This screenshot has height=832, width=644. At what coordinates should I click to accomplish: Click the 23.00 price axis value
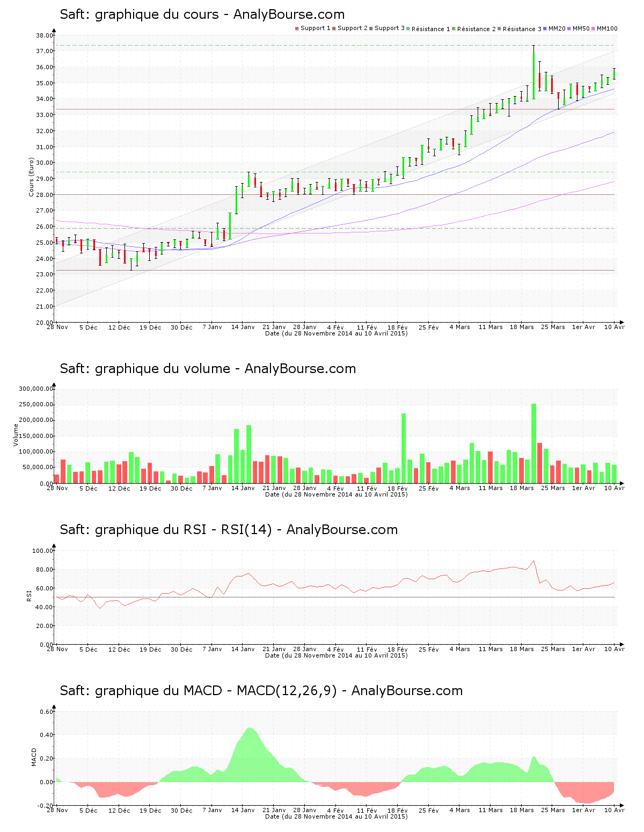click(44, 275)
